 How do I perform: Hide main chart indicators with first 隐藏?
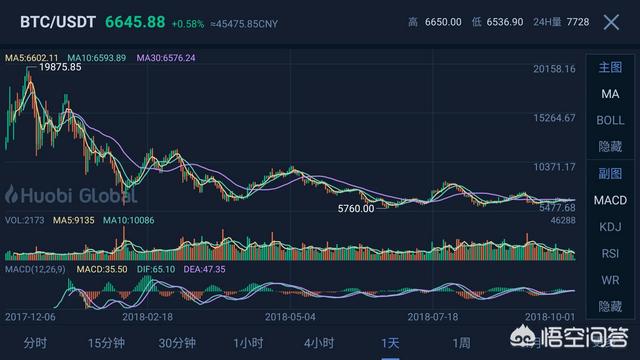610,147
